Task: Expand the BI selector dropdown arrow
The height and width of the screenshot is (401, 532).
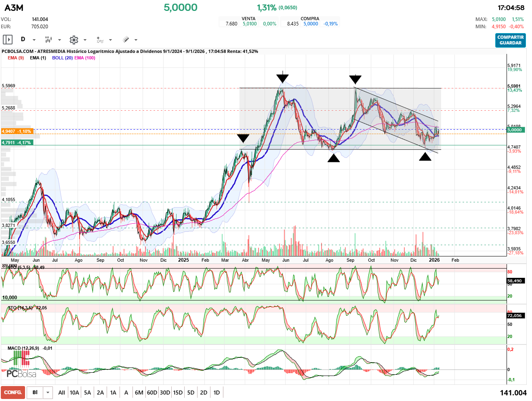Action: [48, 393]
